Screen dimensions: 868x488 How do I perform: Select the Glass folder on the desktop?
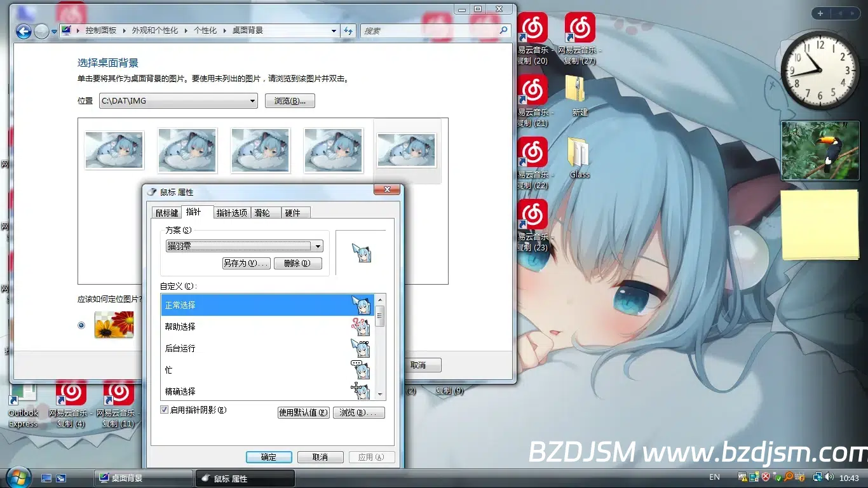(580, 158)
